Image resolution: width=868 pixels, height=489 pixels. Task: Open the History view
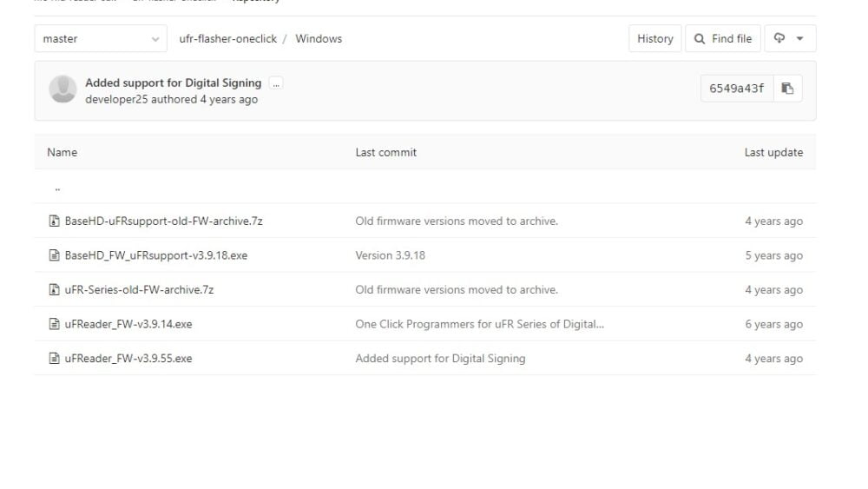coord(654,39)
